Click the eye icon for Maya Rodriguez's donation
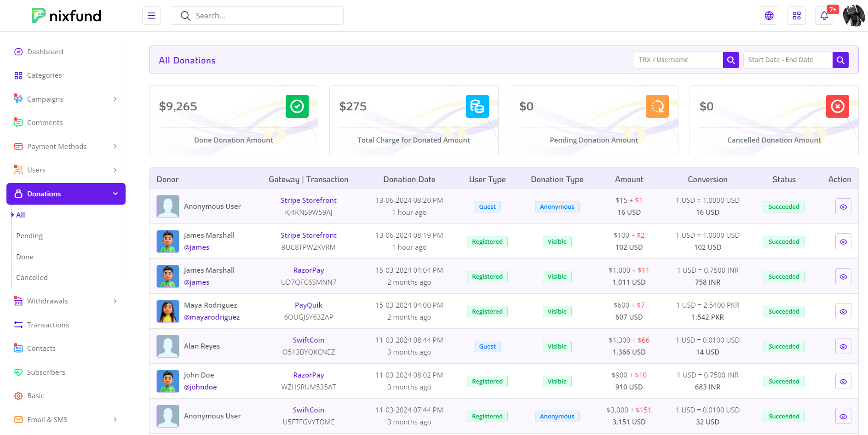Viewport: 868px width, 435px height. click(843, 311)
